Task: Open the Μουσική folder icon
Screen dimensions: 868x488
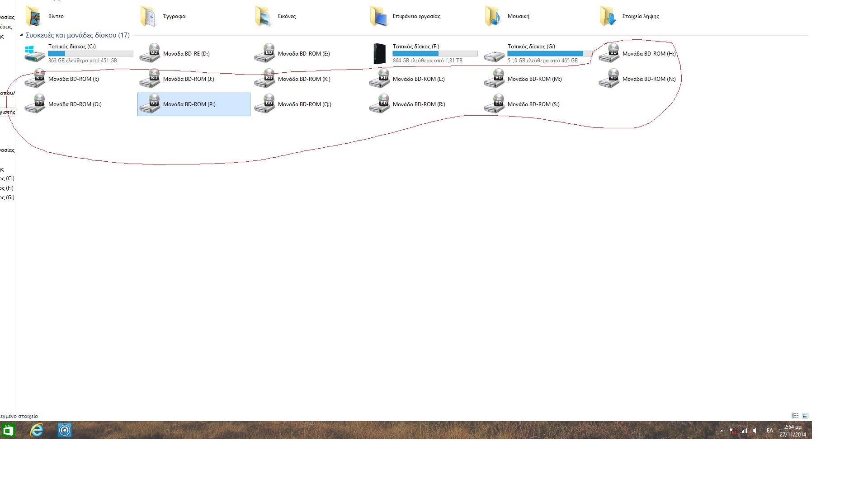Action: [493, 17]
